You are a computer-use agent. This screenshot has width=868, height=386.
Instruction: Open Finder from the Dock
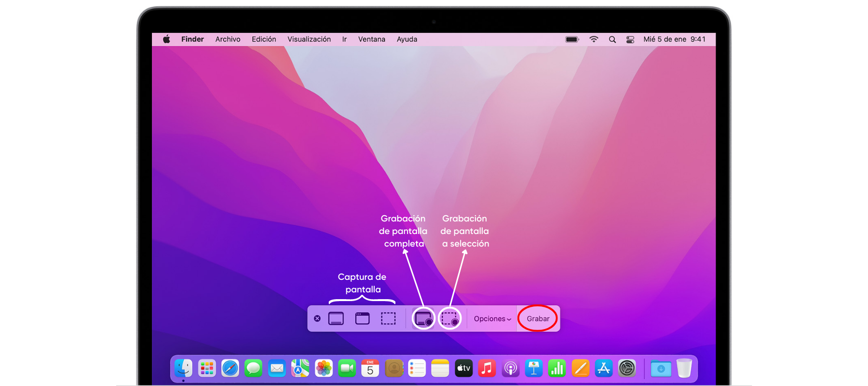click(183, 369)
